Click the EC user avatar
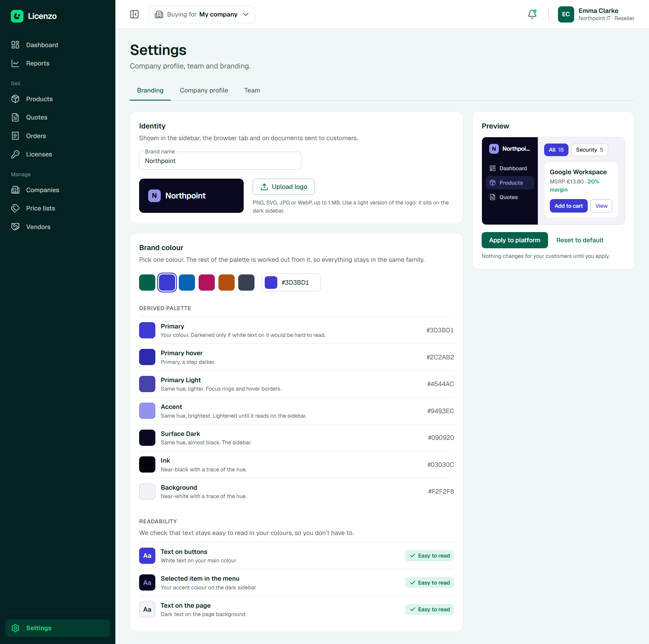The image size is (649, 644). pyautogui.click(x=566, y=14)
